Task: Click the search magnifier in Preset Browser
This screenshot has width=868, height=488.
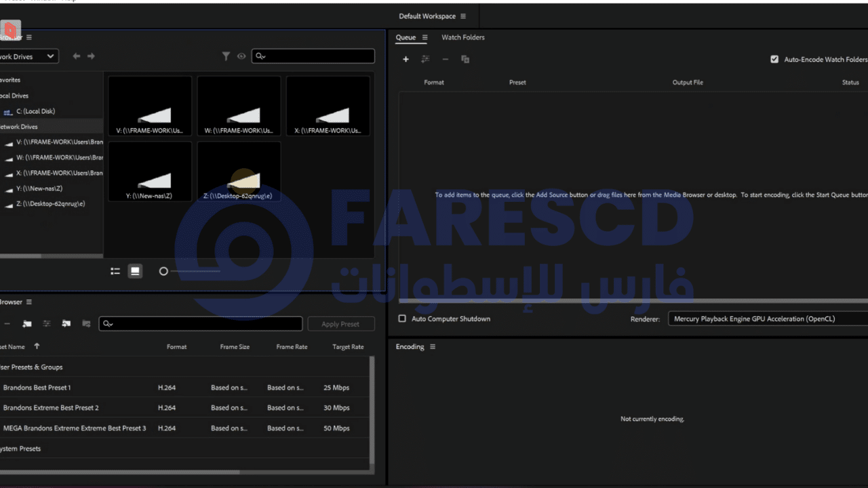Action: (108, 324)
